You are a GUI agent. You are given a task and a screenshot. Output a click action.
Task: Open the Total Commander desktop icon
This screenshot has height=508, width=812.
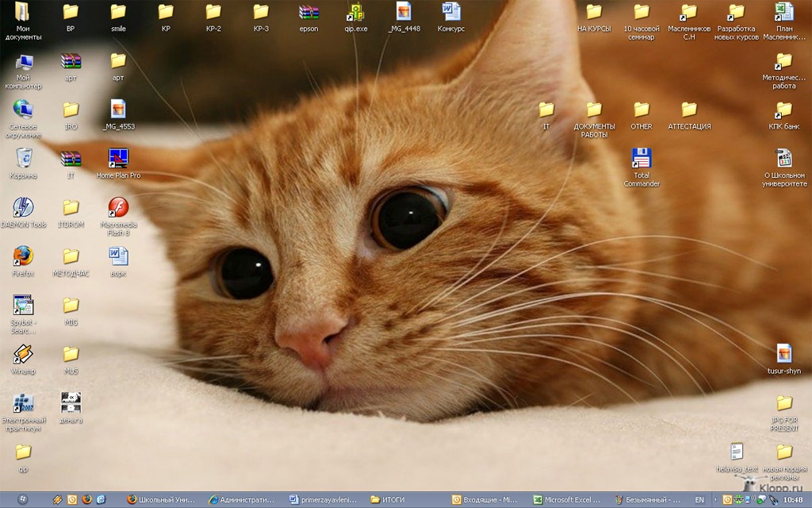coord(642,159)
